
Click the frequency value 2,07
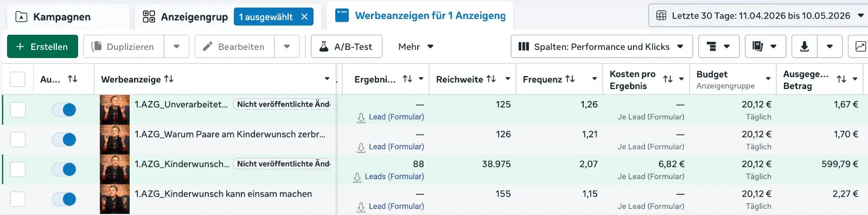coord(589,164)
